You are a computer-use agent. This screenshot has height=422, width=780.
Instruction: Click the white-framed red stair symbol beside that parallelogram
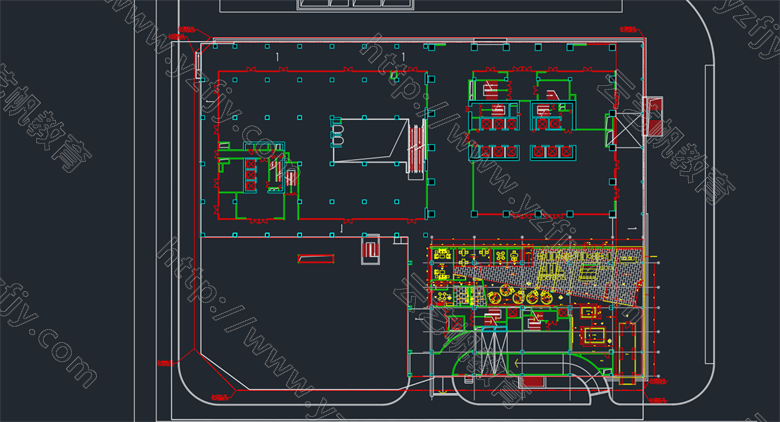coord(370,249)
